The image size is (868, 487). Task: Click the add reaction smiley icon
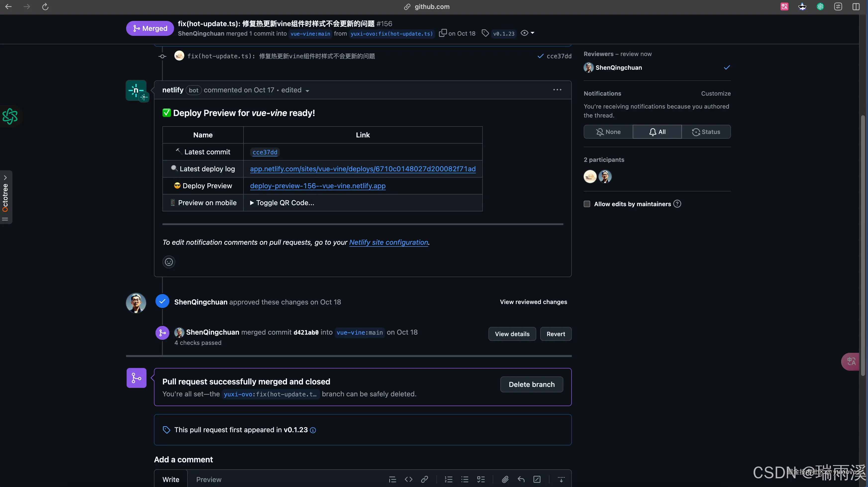[169, 262]
